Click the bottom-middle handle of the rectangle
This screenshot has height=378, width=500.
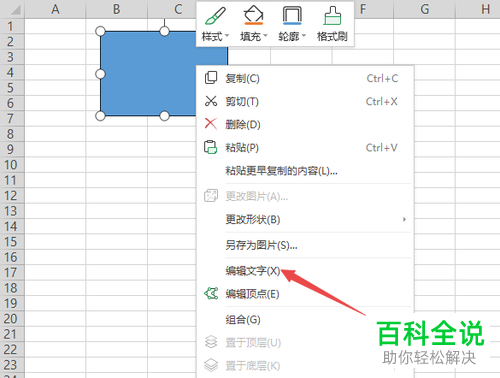tap(164, 116)
